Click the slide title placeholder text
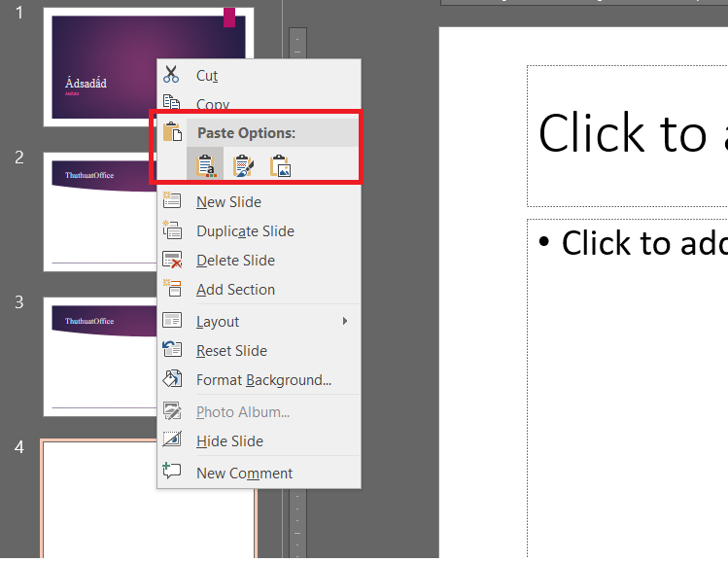The height and width of the screenshot is (562, 728). [632, 134]
